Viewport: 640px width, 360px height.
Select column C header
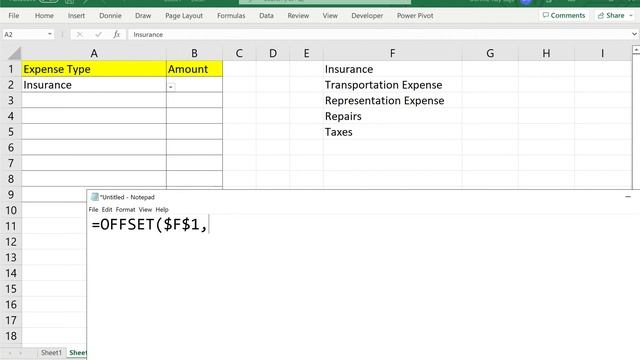(x=239, y=53)
